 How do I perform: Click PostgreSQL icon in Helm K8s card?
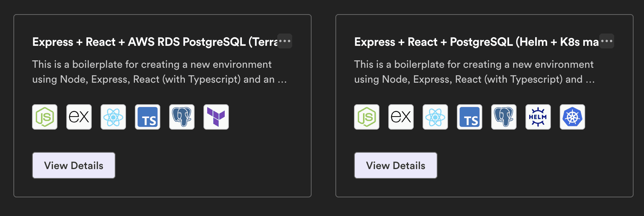[x=504, y=117]
